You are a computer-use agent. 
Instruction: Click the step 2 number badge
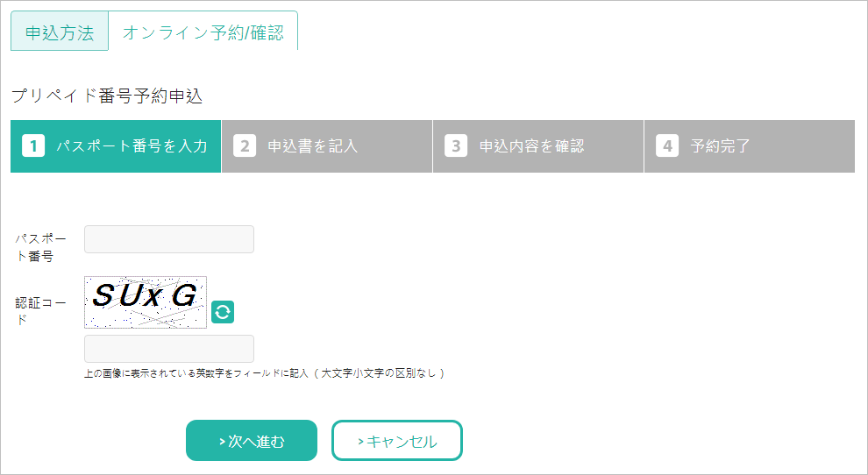245,146
